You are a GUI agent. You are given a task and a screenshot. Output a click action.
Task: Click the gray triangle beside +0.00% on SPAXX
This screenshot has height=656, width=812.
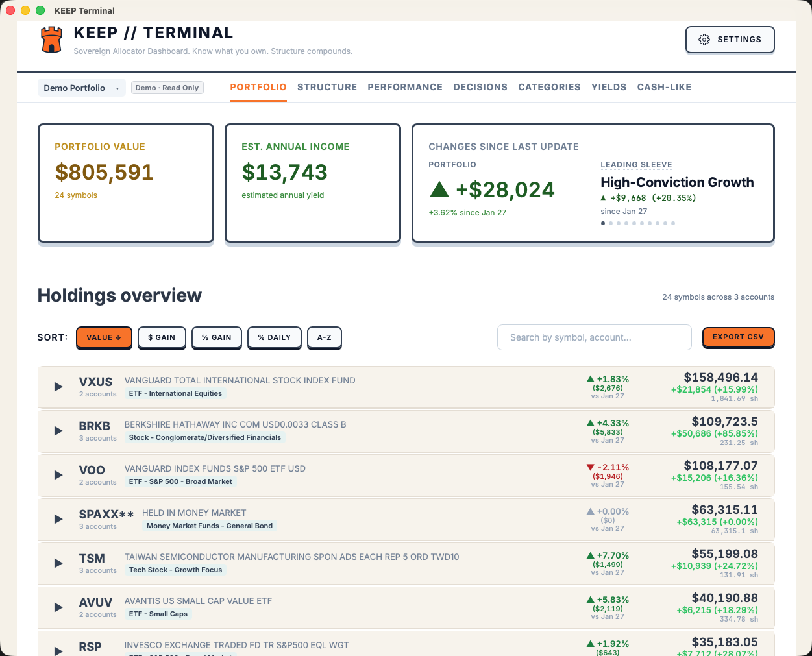(591, 511)
